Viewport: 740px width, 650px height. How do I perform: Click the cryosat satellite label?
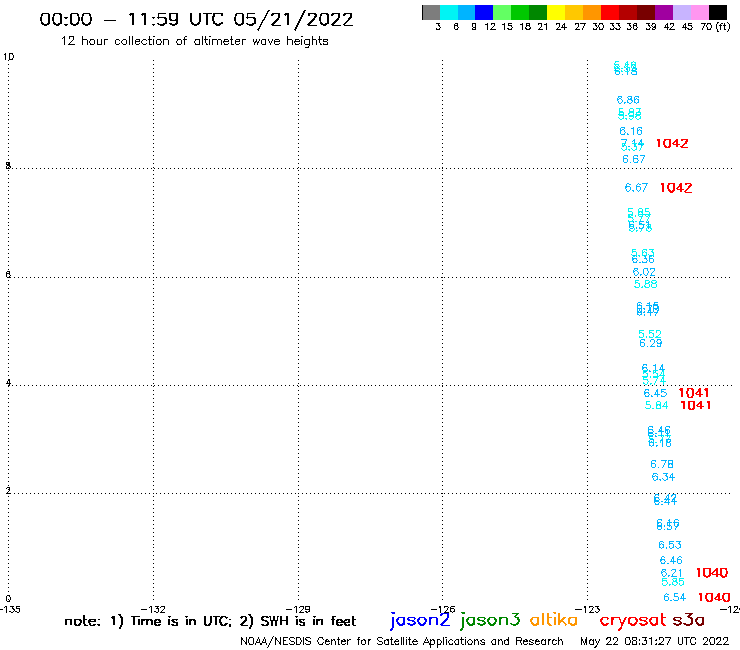pyautogui.click(x=632, y=621)
